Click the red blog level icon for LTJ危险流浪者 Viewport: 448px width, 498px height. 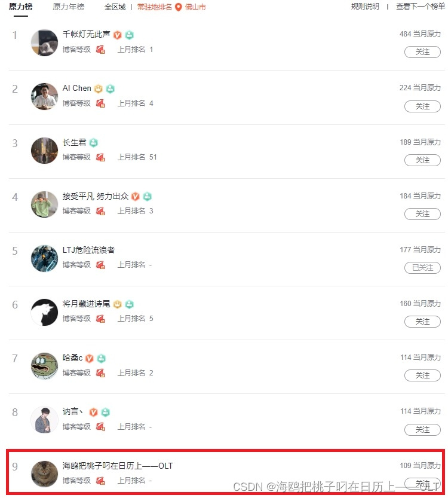click(100, 265)
